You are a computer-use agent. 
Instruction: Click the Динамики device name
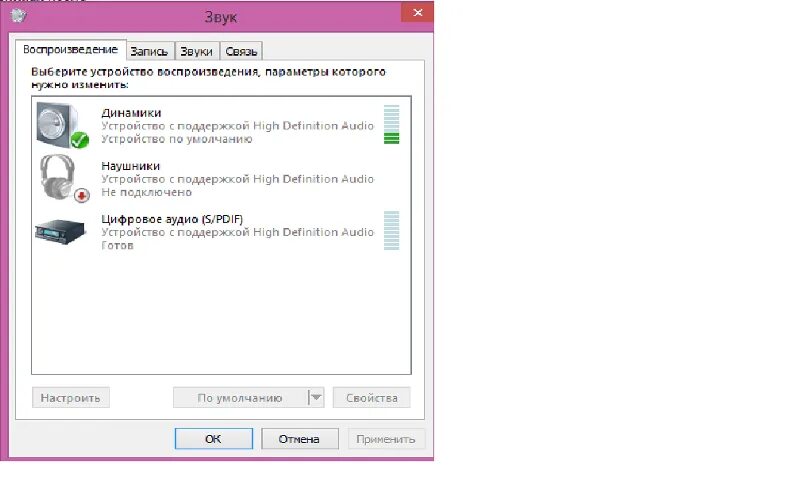click(x=131, y=113)
